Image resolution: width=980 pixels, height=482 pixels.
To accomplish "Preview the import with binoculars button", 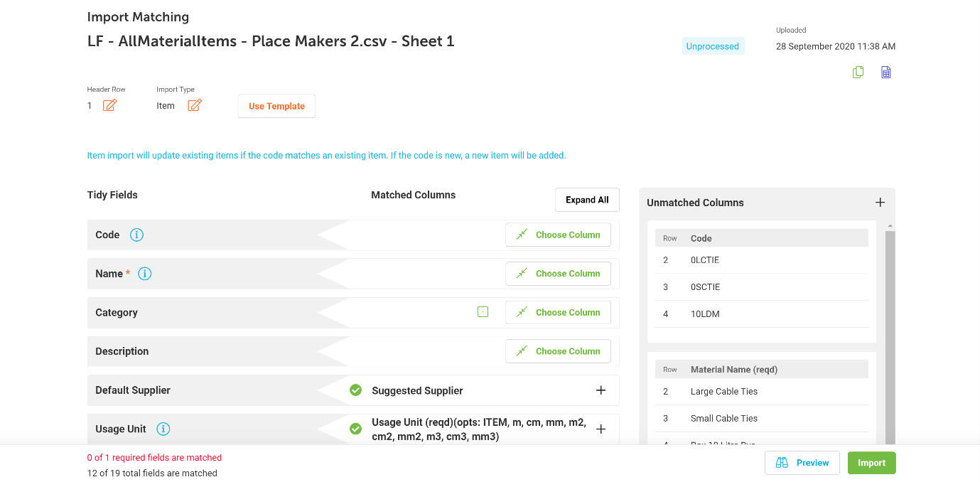I will point(802,463).
